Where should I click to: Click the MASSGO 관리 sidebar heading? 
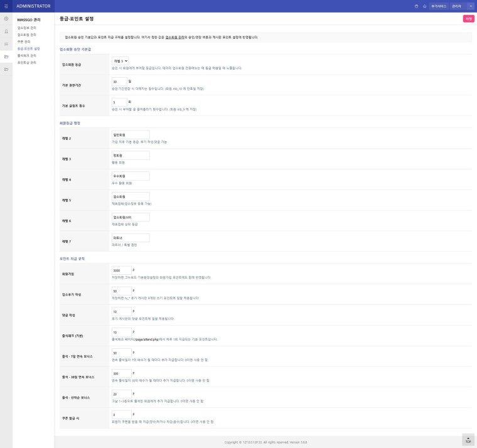click(x=29, y=20)
